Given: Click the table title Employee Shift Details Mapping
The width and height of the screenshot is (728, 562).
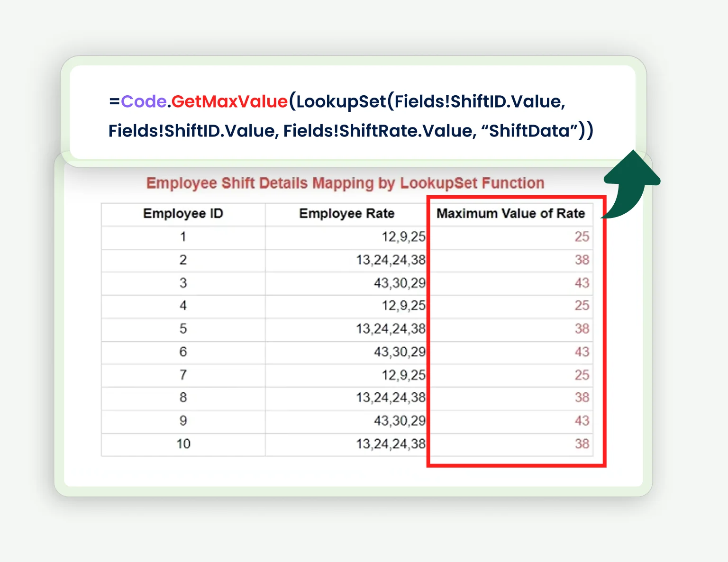Looking at the screenshot, I should tap(345, 183).
